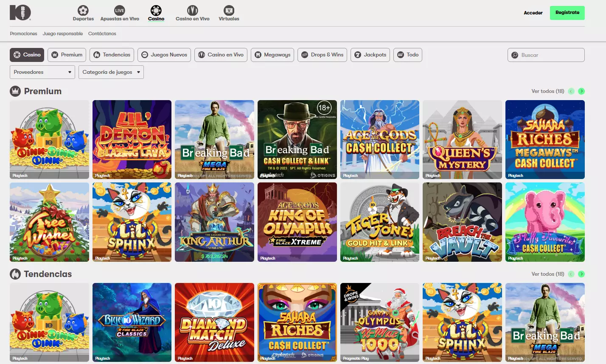
Task: Open Lil' Demon Blazing Lava game
Action: 132,140
